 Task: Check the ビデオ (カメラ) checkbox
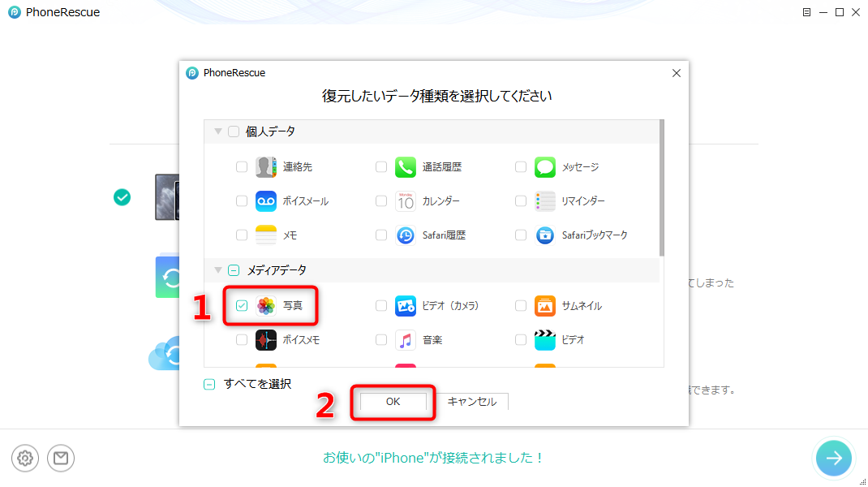380,305
